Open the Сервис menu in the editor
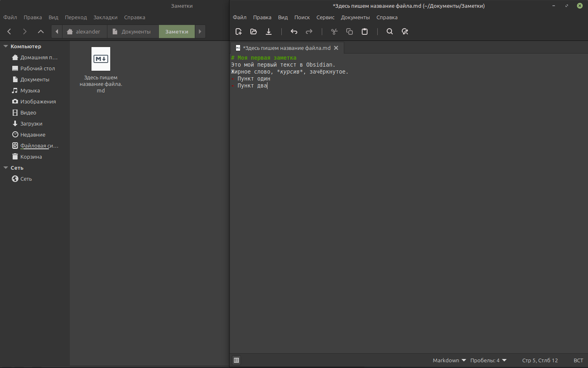Screen dimensions: 588x368 325,17
